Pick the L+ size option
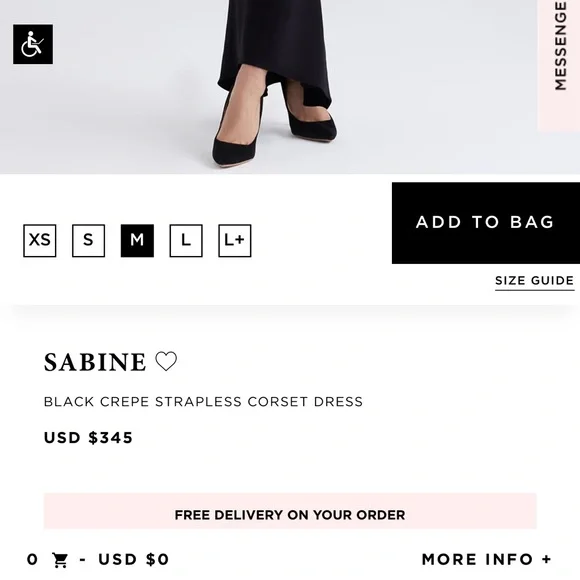This screenshot has width=580, height=580. pyautogui.click(x=235, y=240)
